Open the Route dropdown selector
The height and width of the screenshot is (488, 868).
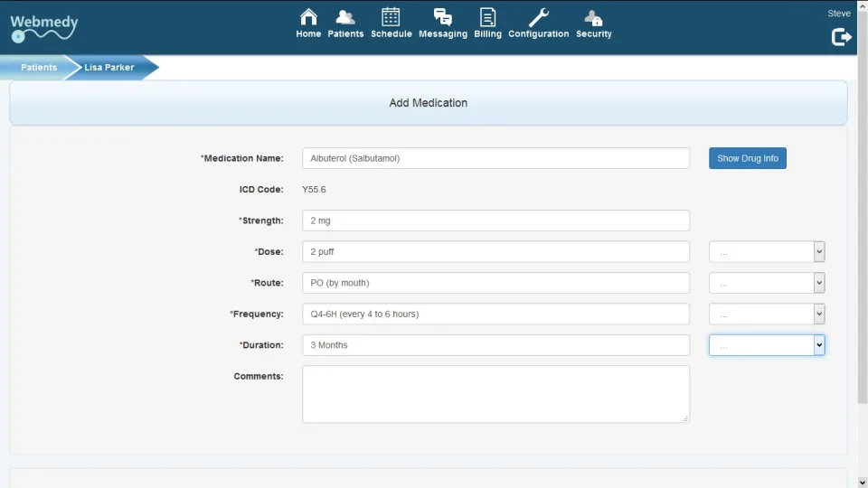[x=767, y=283]
